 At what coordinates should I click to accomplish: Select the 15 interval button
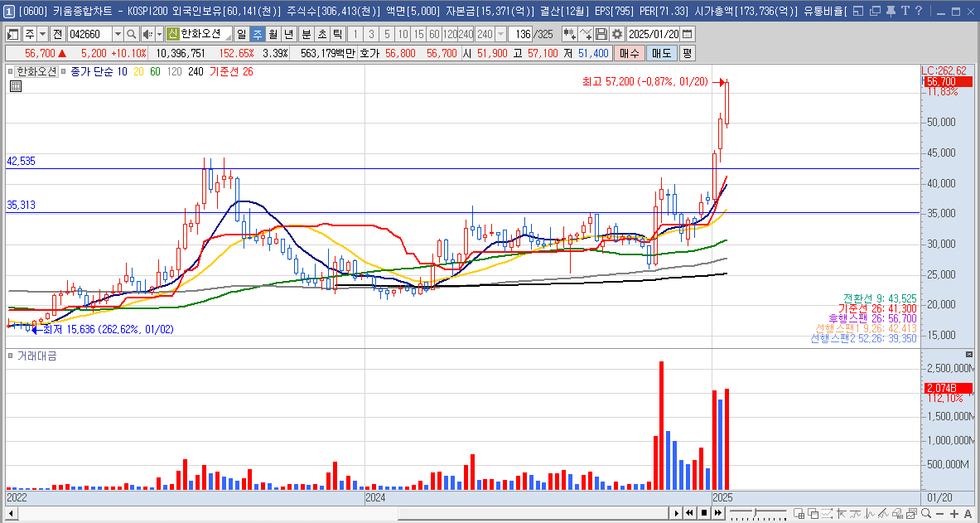[418, 35]
